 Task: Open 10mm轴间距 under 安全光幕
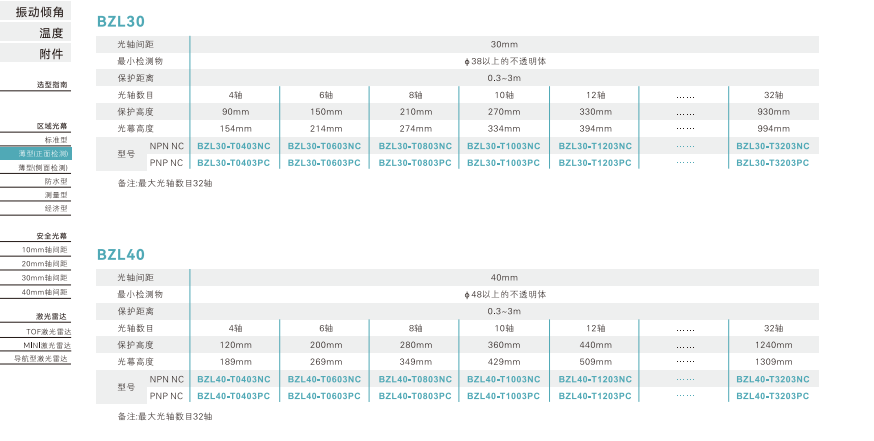pyautogui.click(x=45, y=249)
